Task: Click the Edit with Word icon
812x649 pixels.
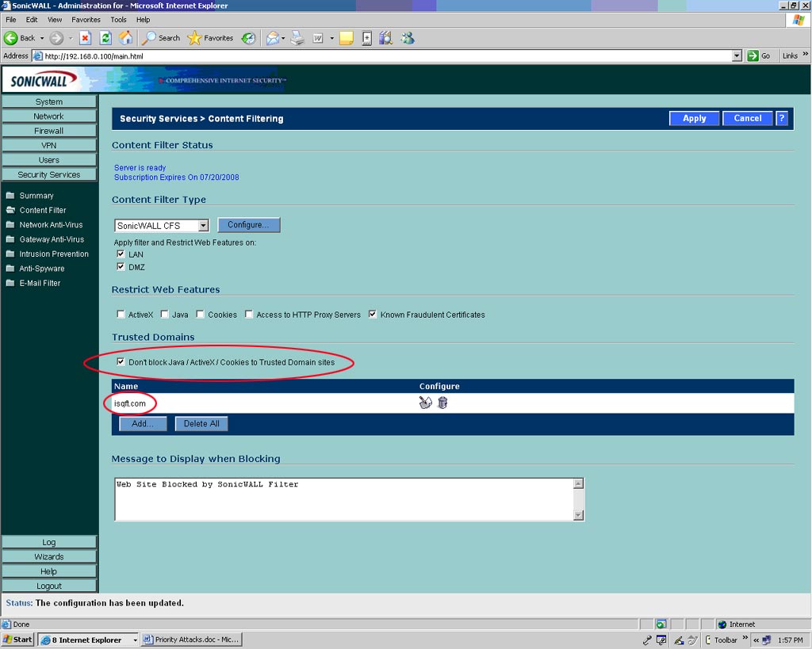Action: [x=318, y=38]
